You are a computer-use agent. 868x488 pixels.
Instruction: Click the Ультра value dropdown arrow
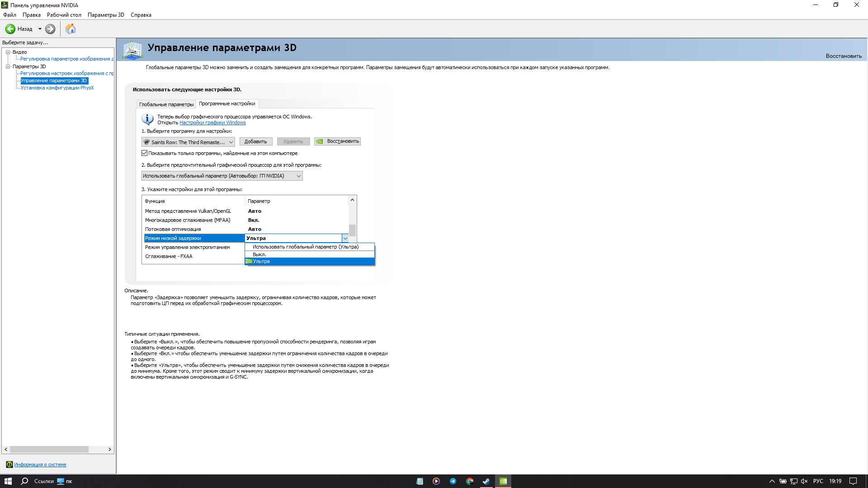pos(345,238)
